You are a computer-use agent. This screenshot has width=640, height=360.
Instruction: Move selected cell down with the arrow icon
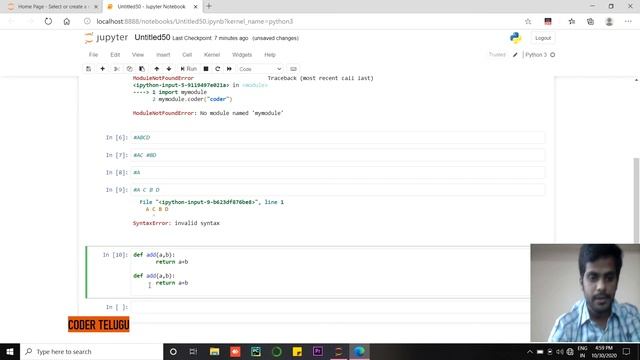point(169,69)
